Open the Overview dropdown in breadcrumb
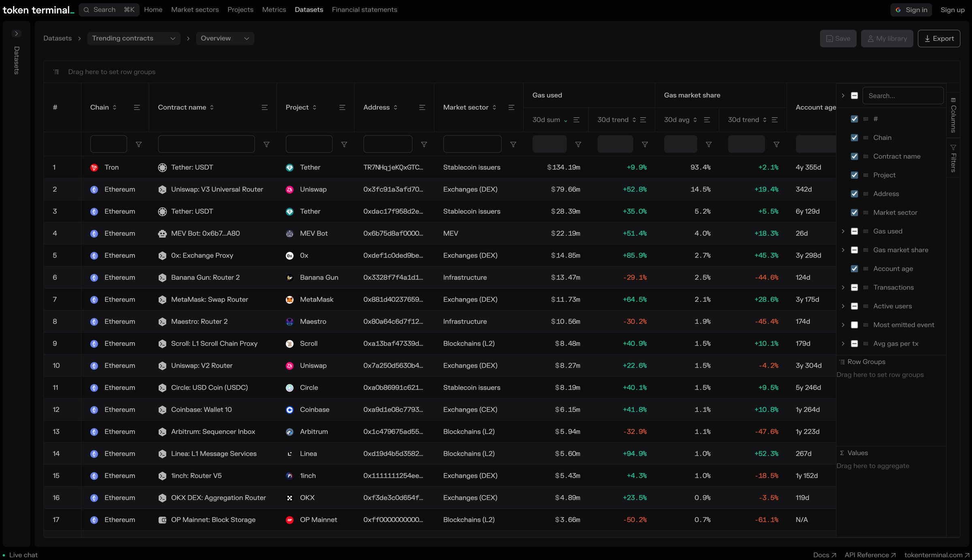This screenshot has height=560, width=972. click(x=225, y=38)
